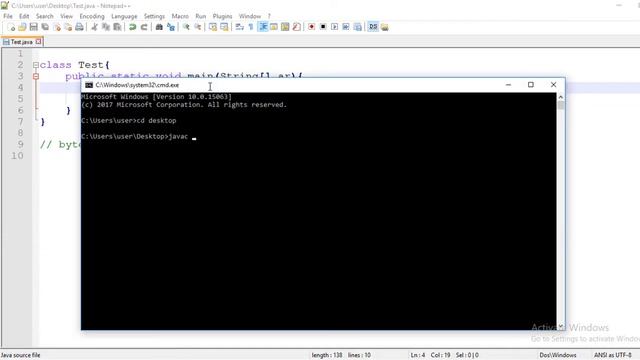640x360 pixels.
Task: Open the Macro menu
Action: [x=180, y=16]
